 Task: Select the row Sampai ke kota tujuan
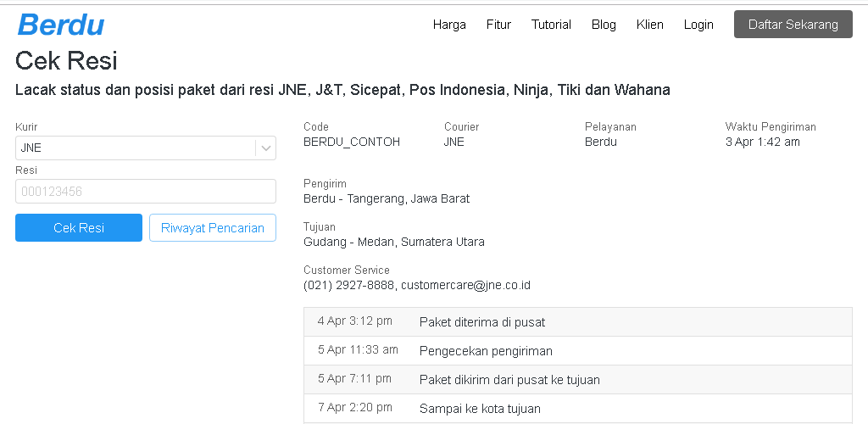(x=578, y=409)
